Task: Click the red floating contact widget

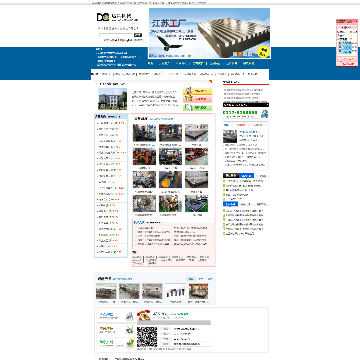Action: coord(347,43)
